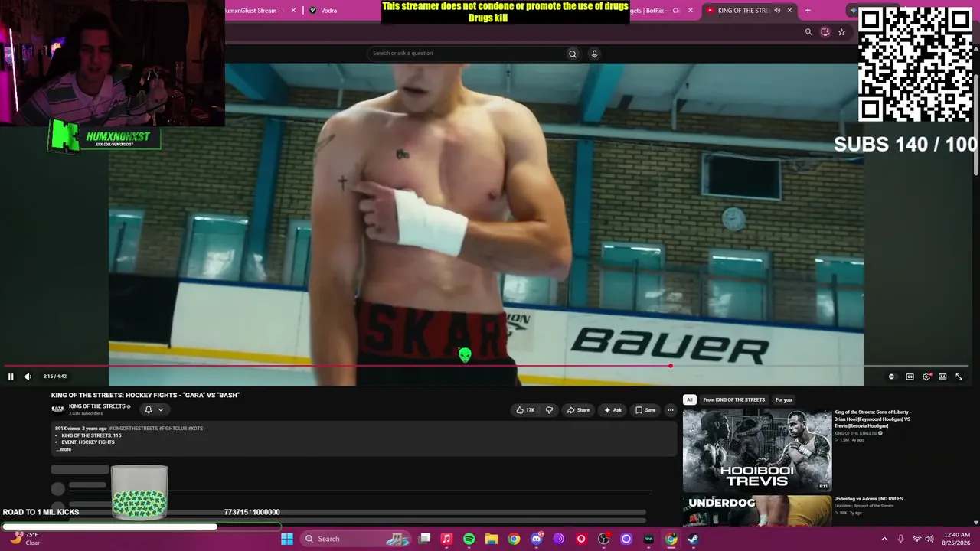Open the "Underdog vs Adonis | NO RULES" title
Screen dimensions: 980x551
(868, 499)
